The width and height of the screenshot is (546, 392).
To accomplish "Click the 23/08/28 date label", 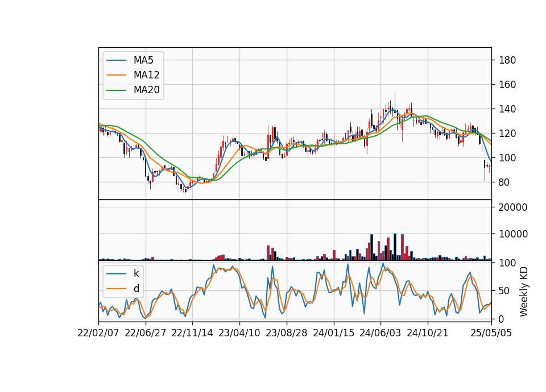I will pyautogui.click(x=287, y=333).
